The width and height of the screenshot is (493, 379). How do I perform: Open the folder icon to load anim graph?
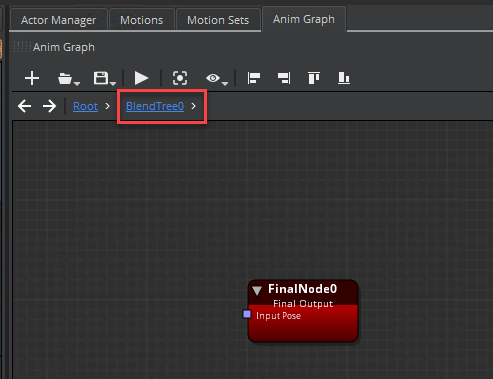[65, 79]
